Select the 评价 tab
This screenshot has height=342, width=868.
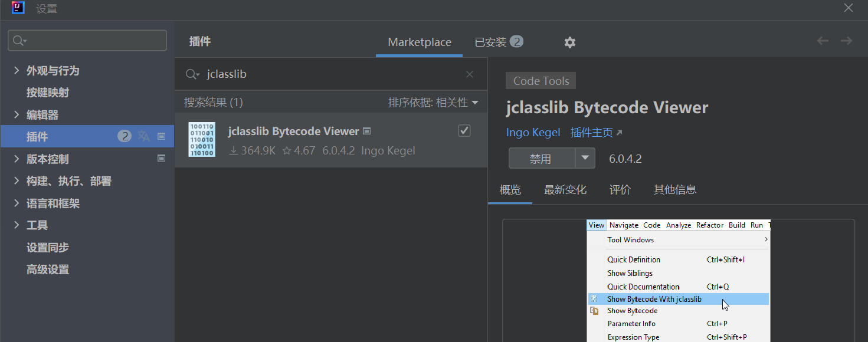click(620, 190)
